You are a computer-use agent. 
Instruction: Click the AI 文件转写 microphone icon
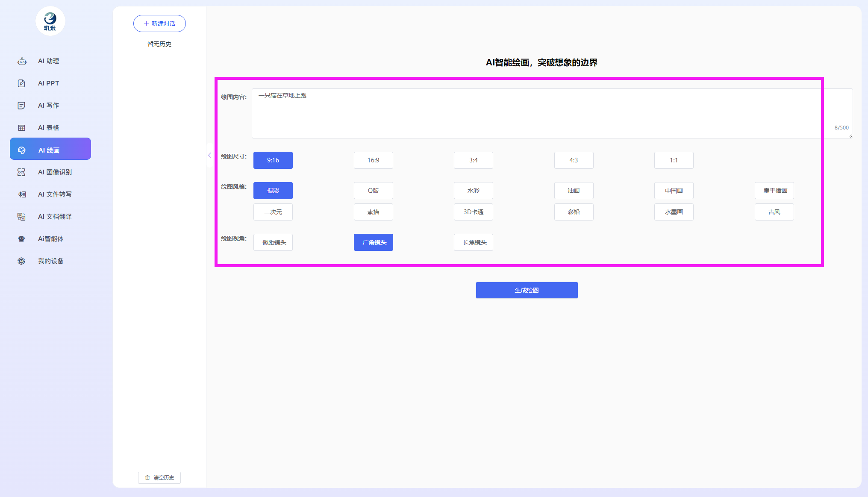(21, 194)
